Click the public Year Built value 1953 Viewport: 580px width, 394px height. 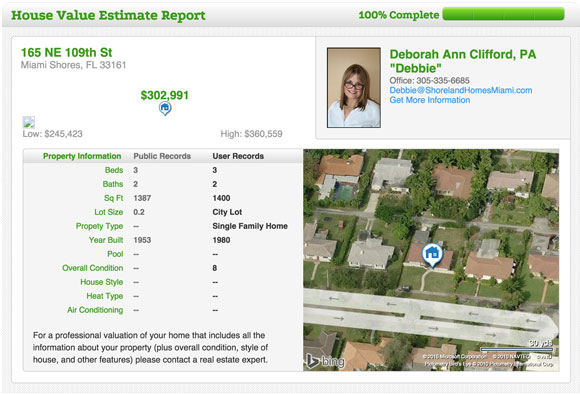[x=142, y=240]
